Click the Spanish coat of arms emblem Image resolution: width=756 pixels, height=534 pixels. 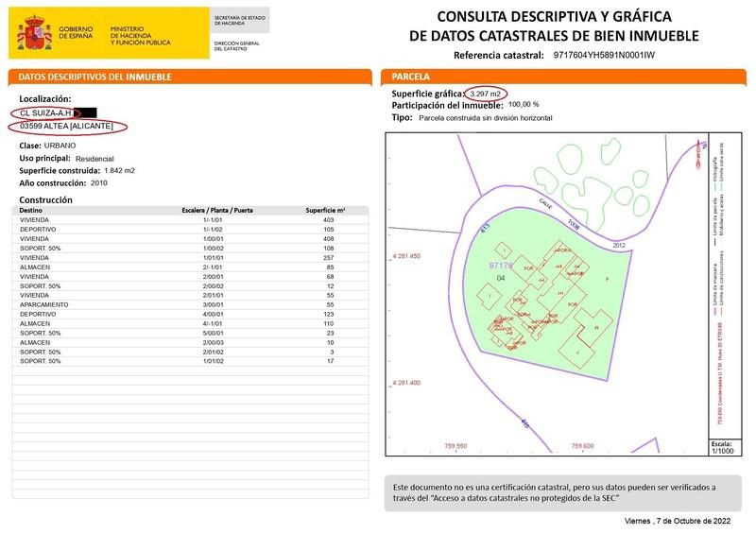click(x=34, y=33)
